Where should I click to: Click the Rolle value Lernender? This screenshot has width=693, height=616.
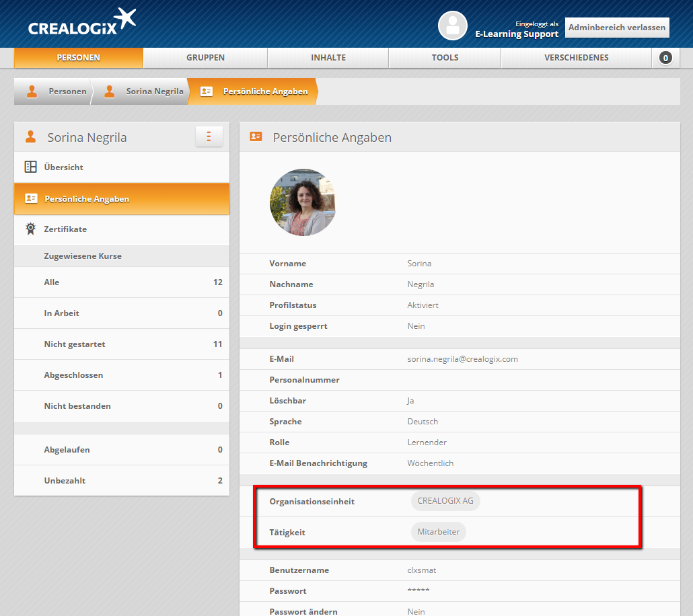[x=427, y=442]
